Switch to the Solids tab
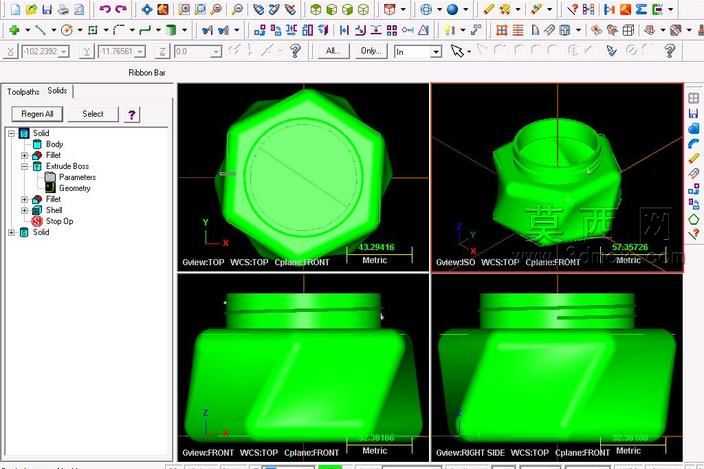The image size is (704, 469). 57,91
